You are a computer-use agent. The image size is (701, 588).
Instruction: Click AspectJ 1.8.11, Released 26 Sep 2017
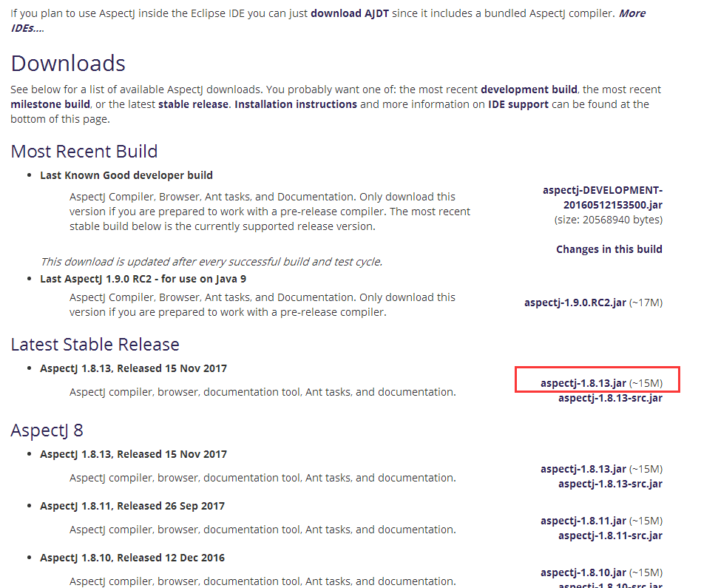pos(132,506)
